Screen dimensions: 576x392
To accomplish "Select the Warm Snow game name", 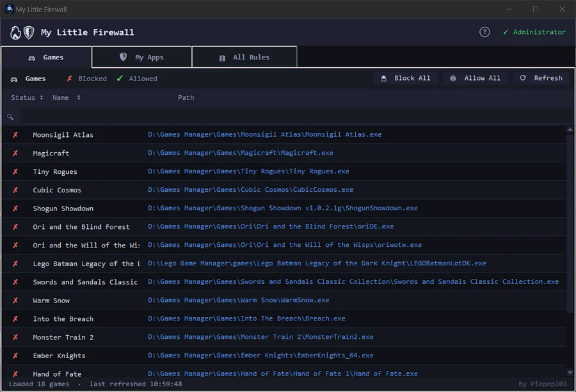I will click(51, 301).
